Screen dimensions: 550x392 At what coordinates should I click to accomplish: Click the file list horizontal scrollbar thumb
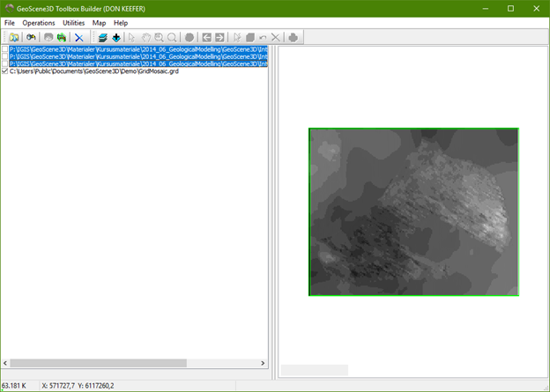click(98, 363)
